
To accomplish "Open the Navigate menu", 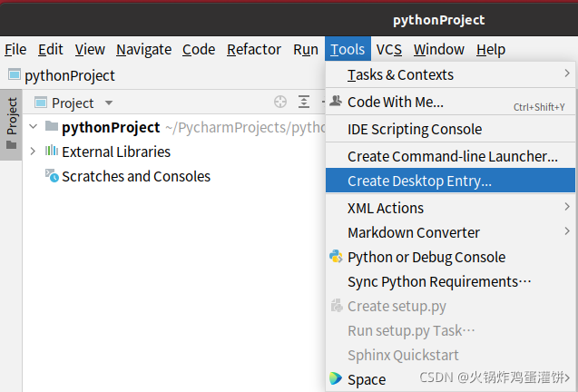I will click(x=143, y=49).
